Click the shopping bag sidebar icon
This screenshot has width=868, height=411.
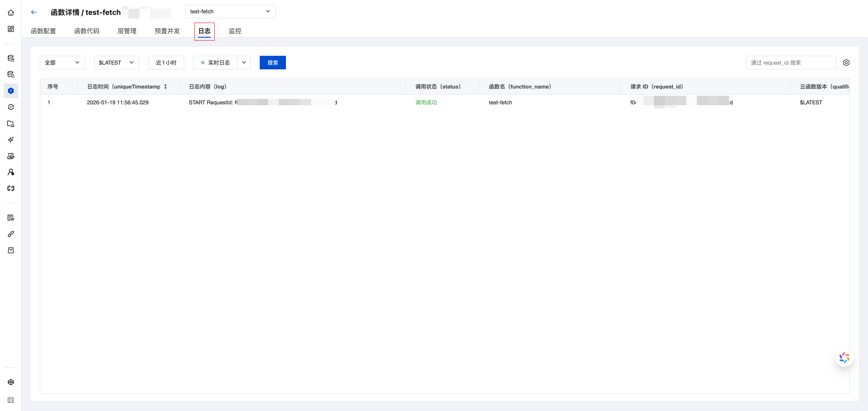pyautogui.click(x=11, y=250)
